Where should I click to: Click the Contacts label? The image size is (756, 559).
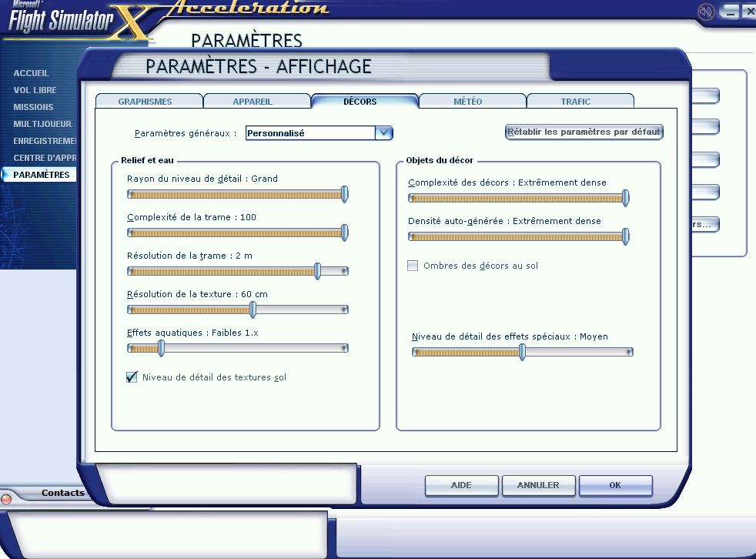62,493
